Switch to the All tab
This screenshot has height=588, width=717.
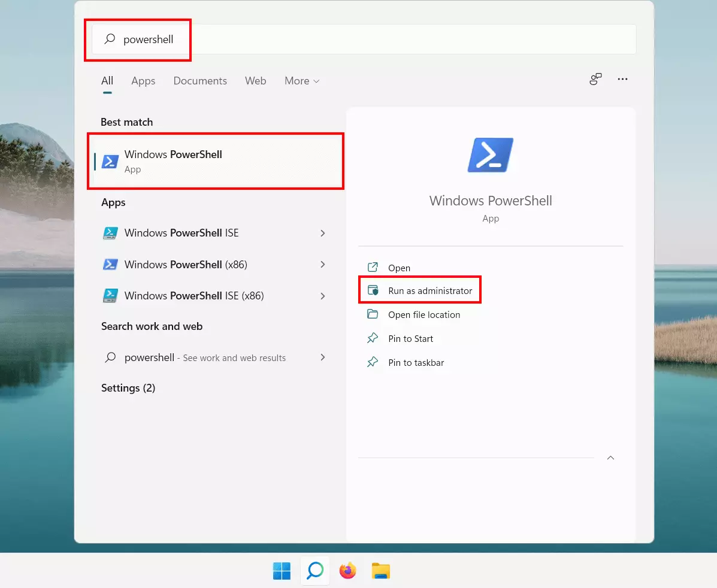coord(107,81)
